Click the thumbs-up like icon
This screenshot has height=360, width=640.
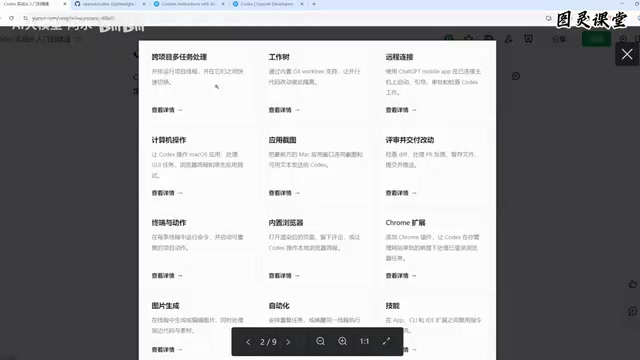pyautogui.click(x=632, y=284)
